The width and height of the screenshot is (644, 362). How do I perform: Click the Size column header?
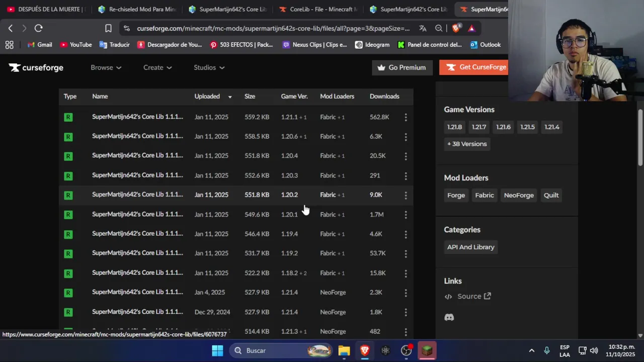[x=250, y=97]
